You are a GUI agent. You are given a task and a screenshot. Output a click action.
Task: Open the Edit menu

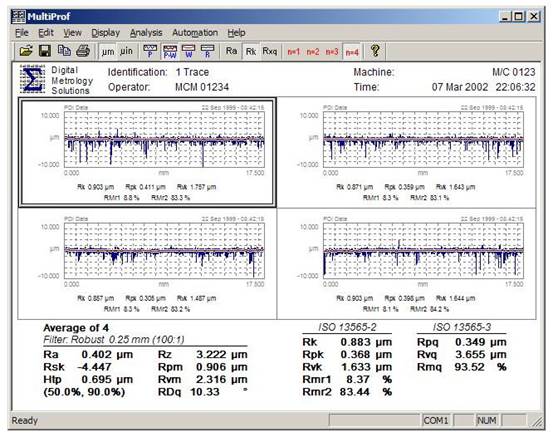pos(46,33)
